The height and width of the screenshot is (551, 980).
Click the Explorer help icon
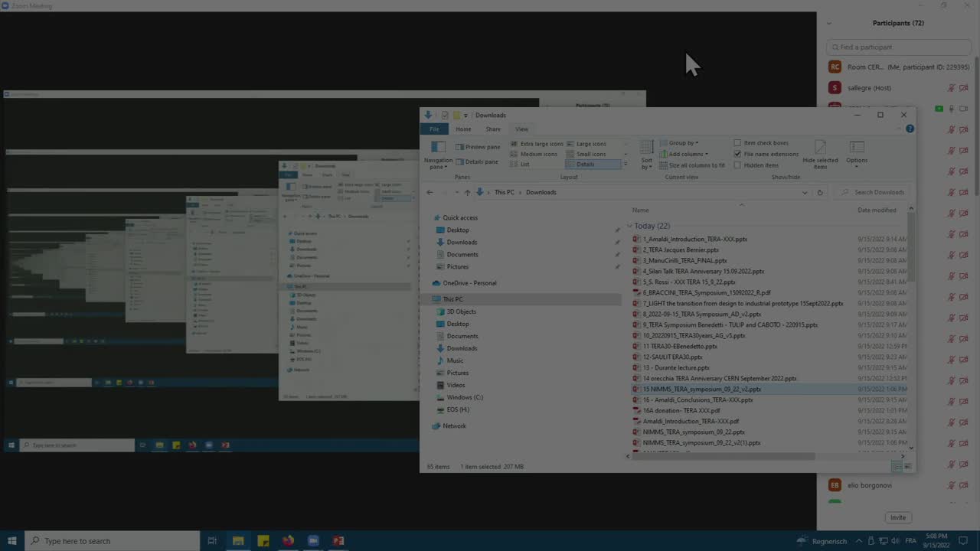[x=910, y=129]
